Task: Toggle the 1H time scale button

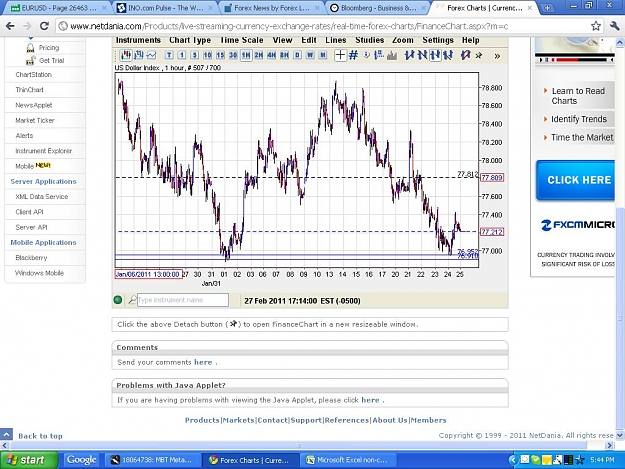Action: [x=246, y=55]
